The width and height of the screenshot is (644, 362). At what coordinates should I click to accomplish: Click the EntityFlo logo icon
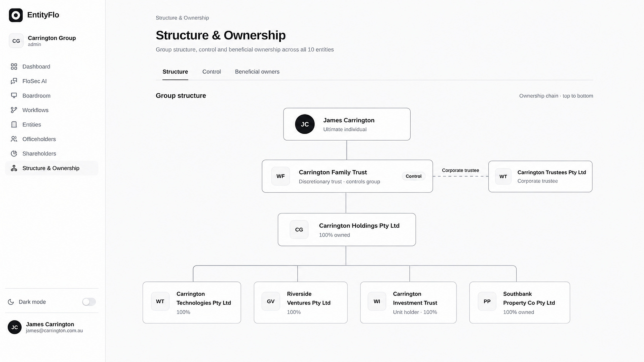tap(16, 15)
